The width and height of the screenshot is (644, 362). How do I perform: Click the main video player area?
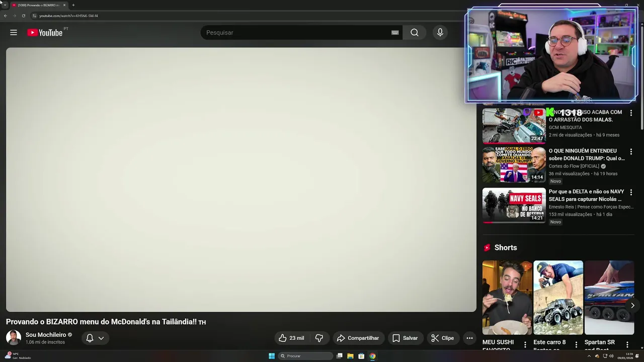pyautogui.click(x=241, y=179)
